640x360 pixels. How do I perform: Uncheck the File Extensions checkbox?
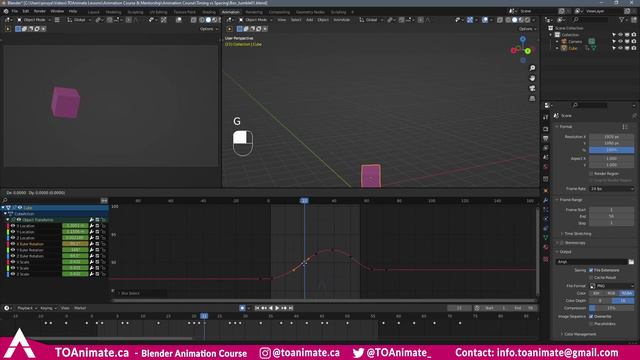click(591, 270)
